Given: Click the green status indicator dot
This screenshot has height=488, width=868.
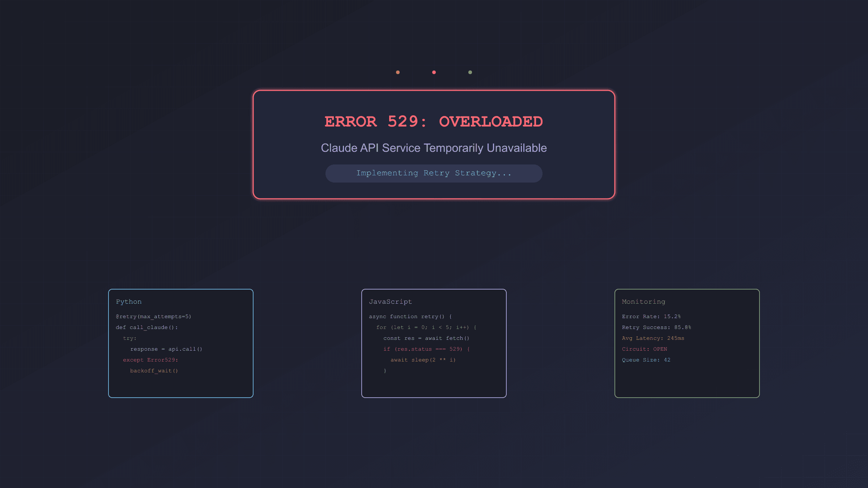Looking at the screenshot, I should (470, 72).
